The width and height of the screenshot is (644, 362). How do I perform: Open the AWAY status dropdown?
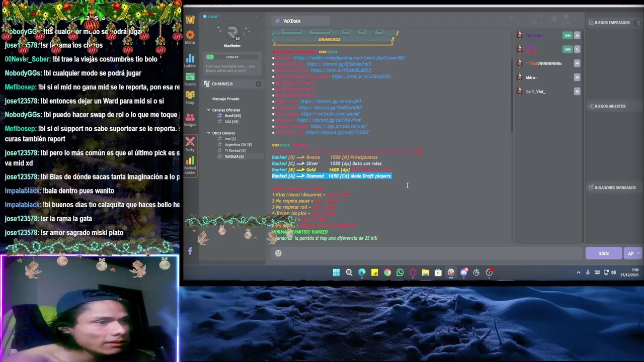(257, 17)
